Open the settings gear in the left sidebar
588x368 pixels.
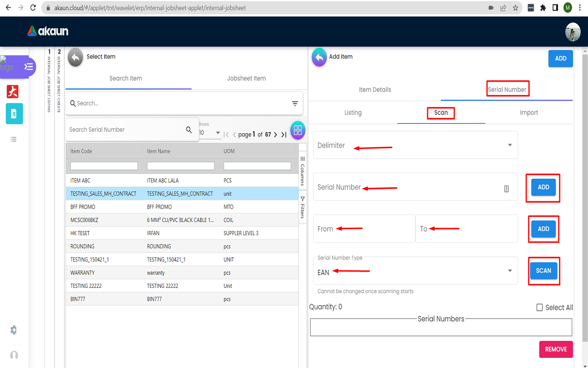pos(13,330)
